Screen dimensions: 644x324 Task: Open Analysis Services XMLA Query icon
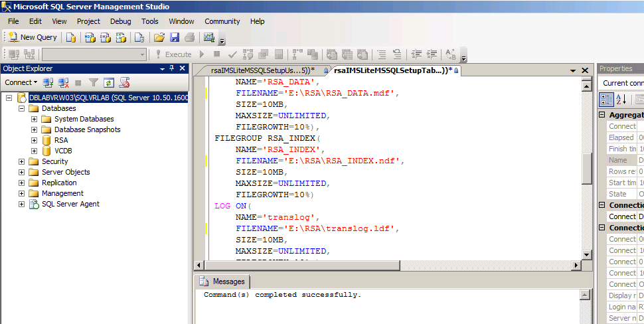pos(120,37)
